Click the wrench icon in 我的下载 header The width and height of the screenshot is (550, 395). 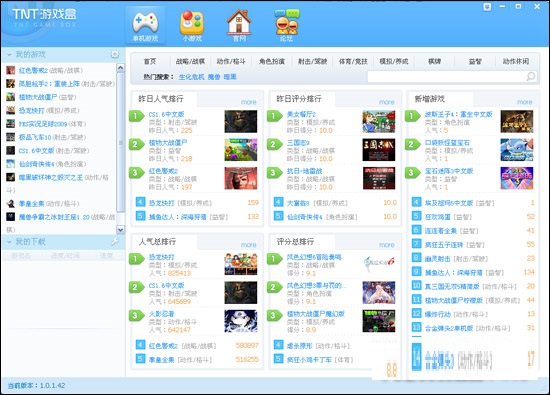click(115, 241)
